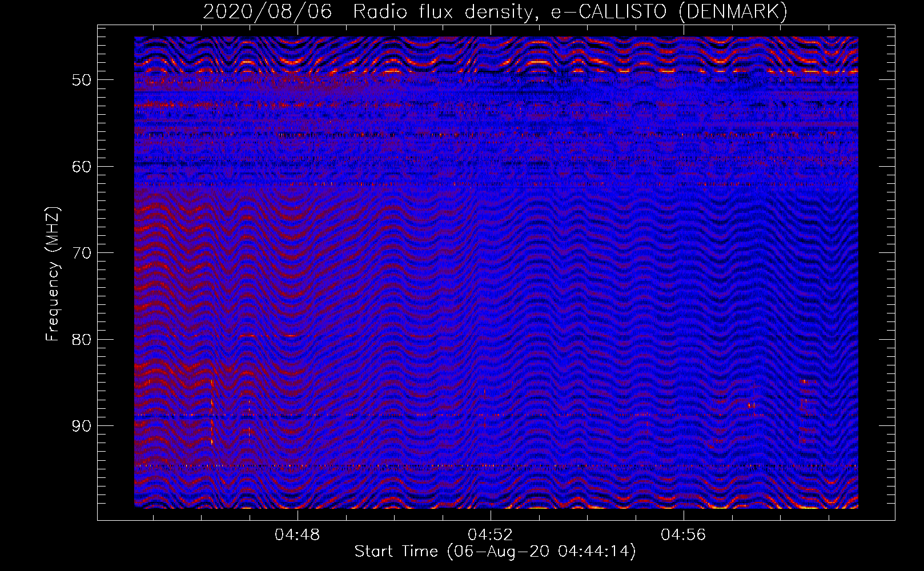Image resolution: width=924 pixels, height=571 pixels.
Task: Click the 70 frequency tick label
Action: 82,253
